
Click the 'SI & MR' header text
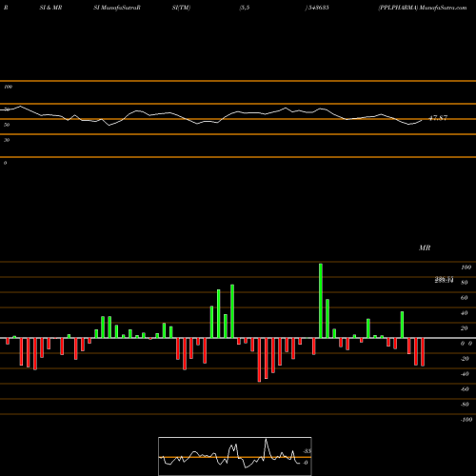tap(50, 8)
